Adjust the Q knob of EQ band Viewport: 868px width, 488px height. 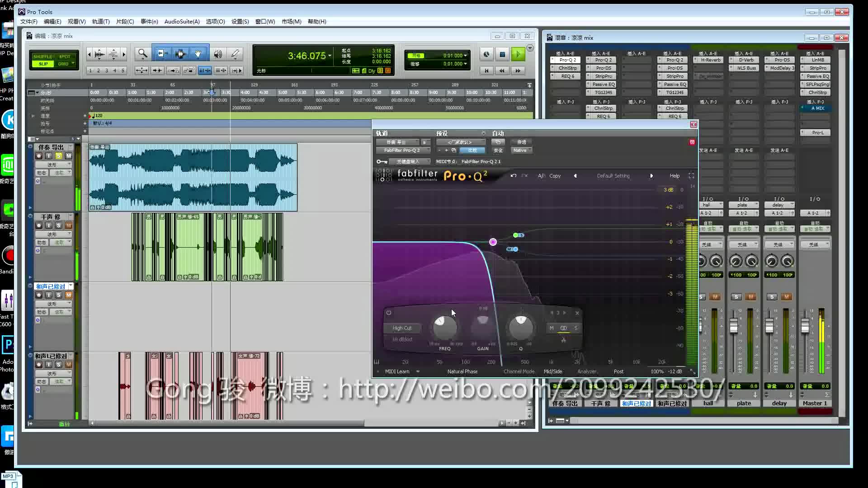coord(521,327)
